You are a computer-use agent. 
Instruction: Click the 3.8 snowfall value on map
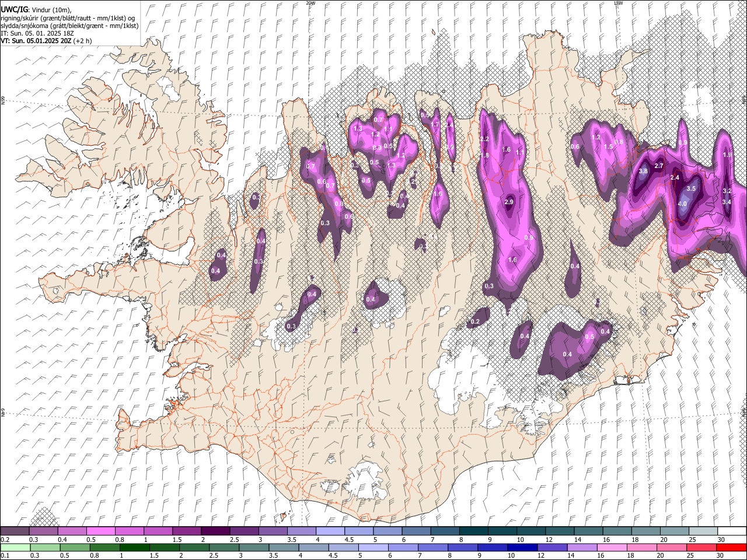coord(644,171)
